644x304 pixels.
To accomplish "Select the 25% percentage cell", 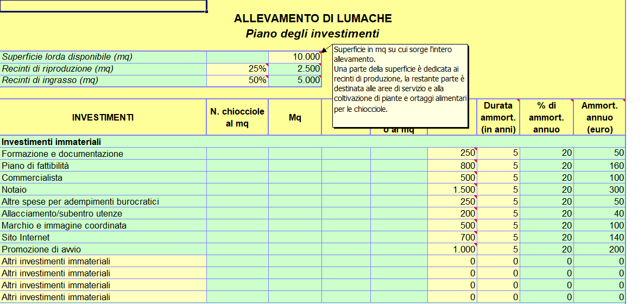I will pyautogui.click(x=237, y=68).
